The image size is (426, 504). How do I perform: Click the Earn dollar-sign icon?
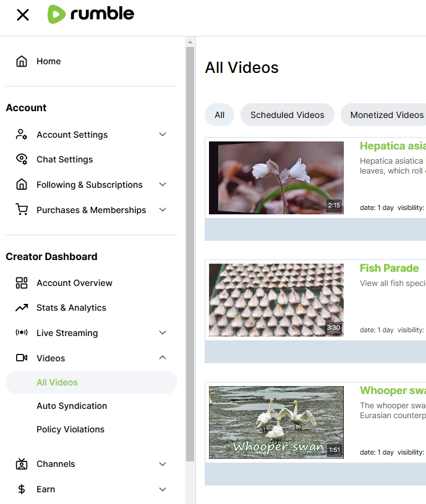22,489
